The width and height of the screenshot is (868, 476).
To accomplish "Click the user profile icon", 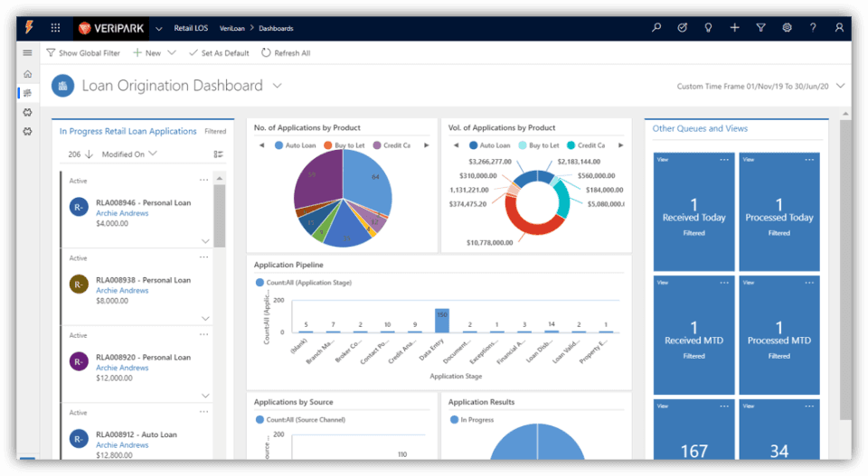I will [839, 28].
